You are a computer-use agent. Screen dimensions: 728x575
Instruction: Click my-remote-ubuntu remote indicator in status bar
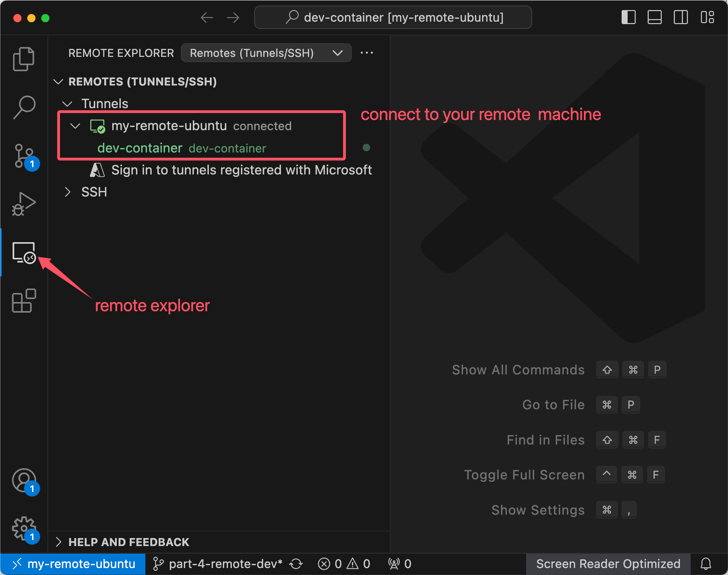coord(74,564)
